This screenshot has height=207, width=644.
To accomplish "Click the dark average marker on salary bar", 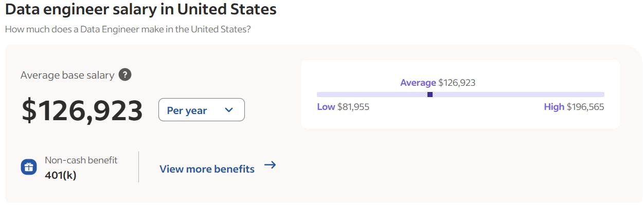I will coord(430,95).
